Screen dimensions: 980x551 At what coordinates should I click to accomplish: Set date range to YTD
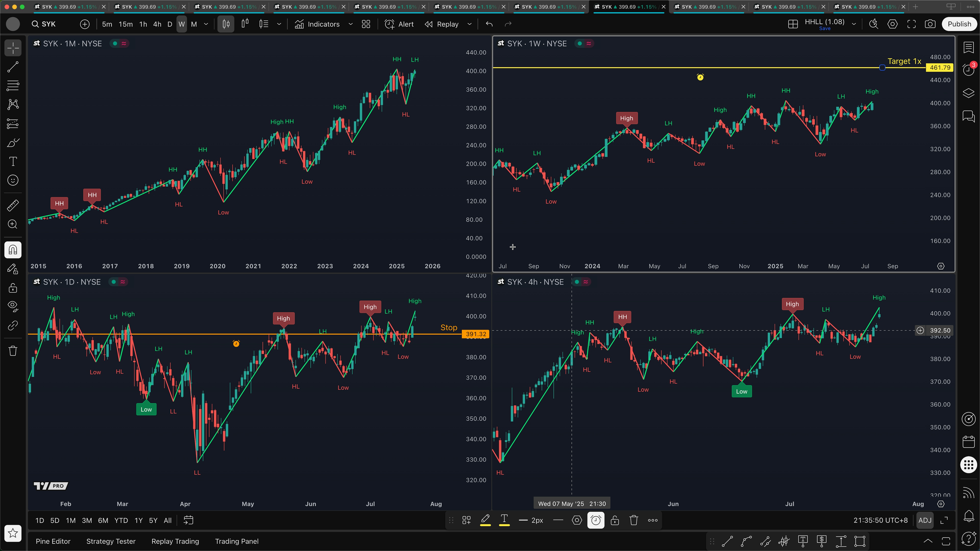(x=121, y=520)
